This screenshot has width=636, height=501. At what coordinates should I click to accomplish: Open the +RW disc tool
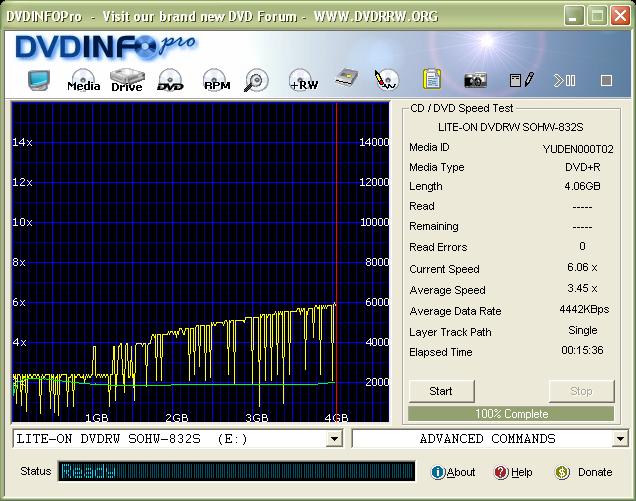point(303,80)
